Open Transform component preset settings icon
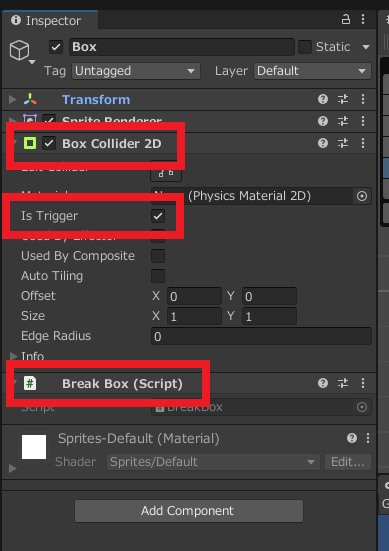This screenshot has width=389, height=551. [343, 99]
